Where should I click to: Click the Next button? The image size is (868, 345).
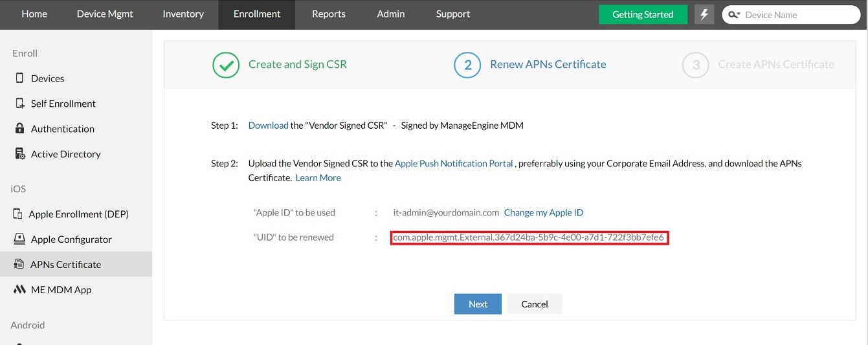[478, 304]
